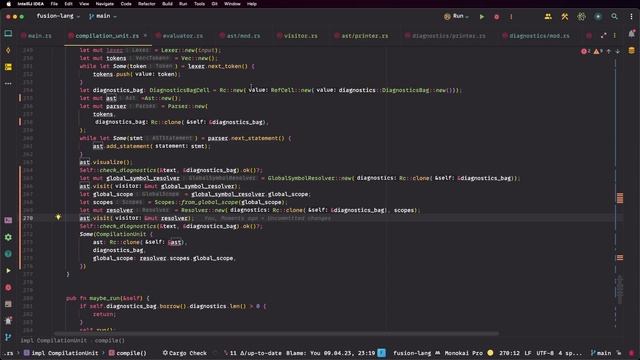Open the main toolbar kebab menu
Screen dimensions: 640x360
(631, 17)
